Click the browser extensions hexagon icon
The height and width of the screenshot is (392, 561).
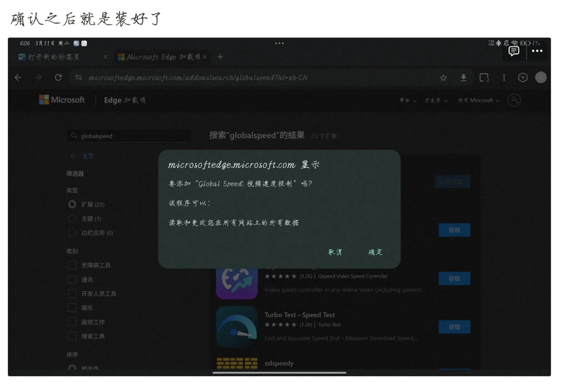click(523, 77)
